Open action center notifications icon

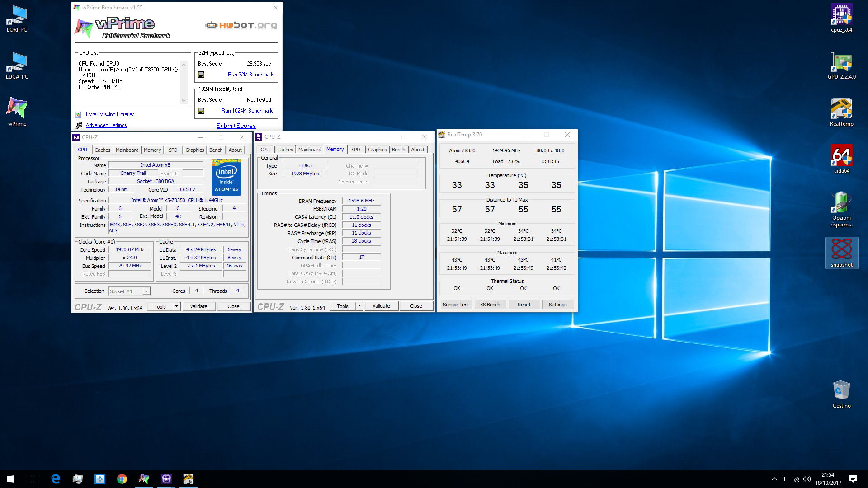point(853,479)
